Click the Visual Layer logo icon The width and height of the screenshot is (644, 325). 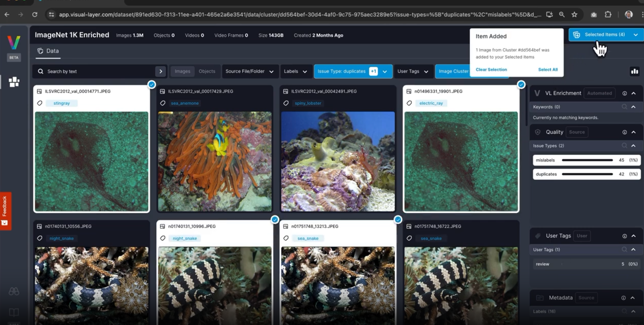[14, 43]
